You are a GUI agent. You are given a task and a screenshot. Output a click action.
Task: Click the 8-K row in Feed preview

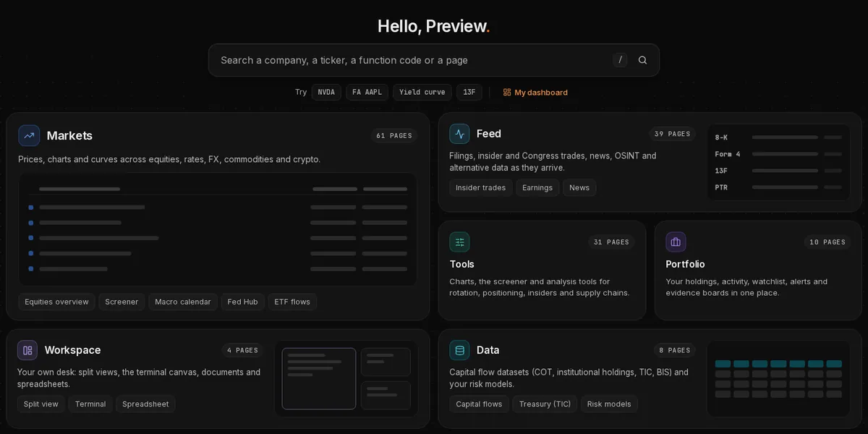point(778,137)
